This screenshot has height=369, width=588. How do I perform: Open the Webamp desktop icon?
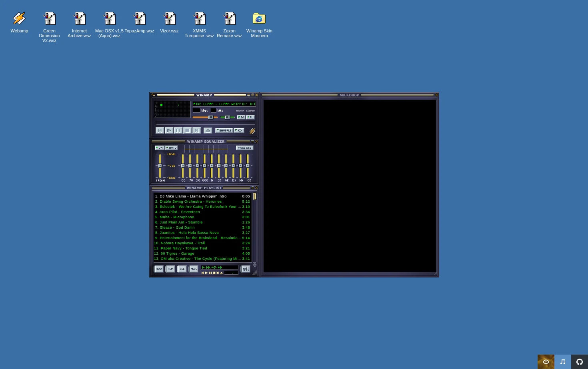tap(19, 22)
